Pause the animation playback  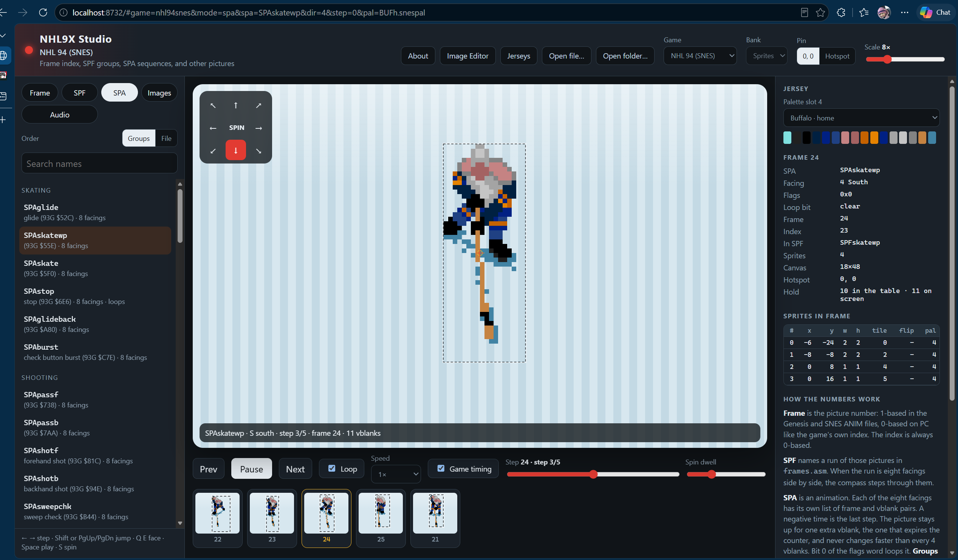point(251,469)
